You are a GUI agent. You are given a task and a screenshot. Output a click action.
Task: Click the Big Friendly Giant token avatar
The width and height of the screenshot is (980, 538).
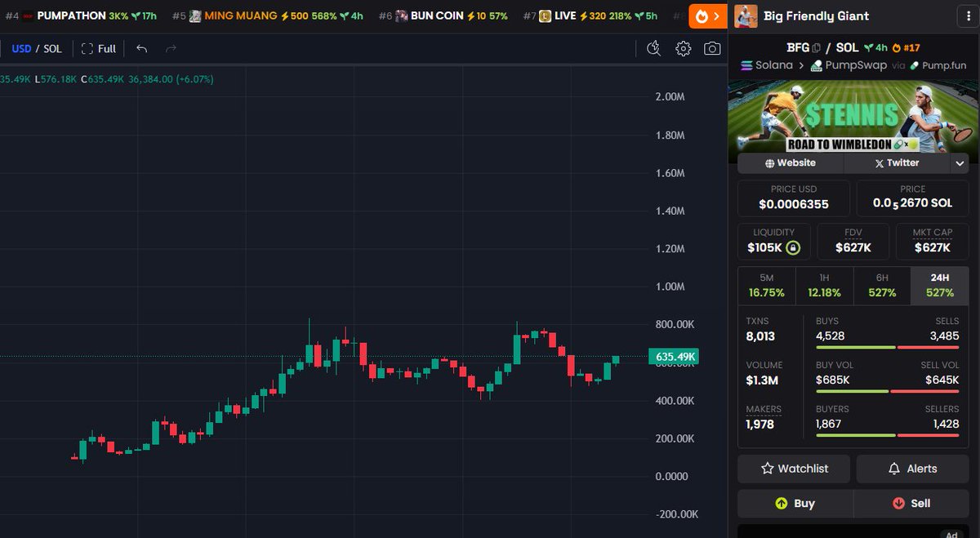[746, 16]
